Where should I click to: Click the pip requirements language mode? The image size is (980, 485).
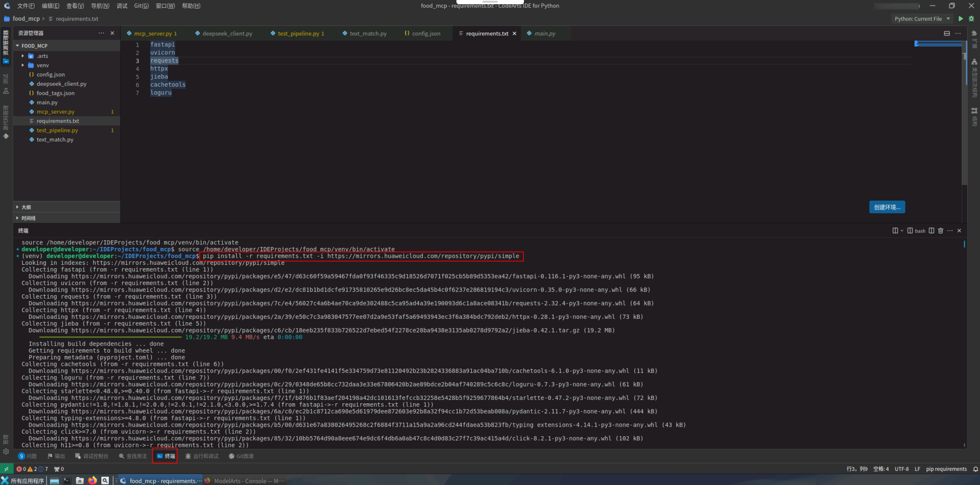946,469
